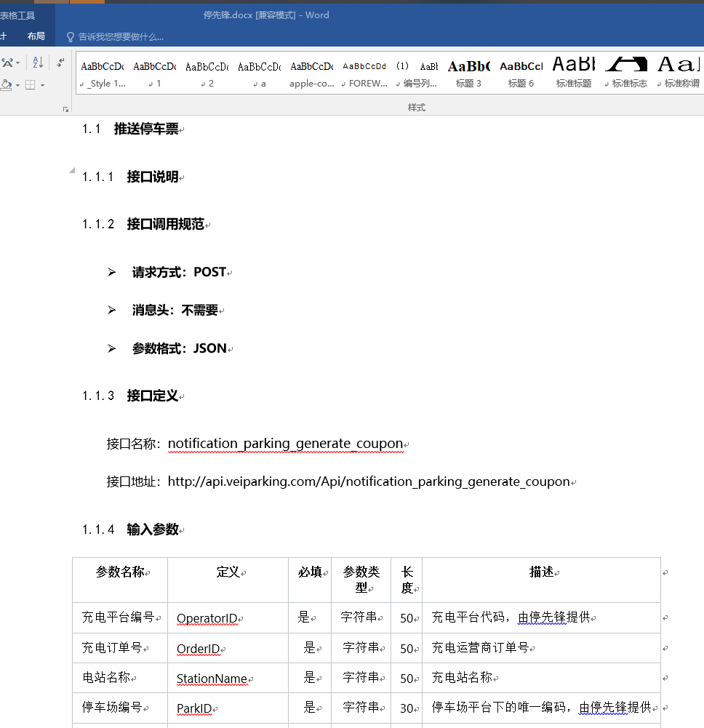Apply the FOREW... style
Viewport: 704px width, 728px height.
[x=364, y=74]
